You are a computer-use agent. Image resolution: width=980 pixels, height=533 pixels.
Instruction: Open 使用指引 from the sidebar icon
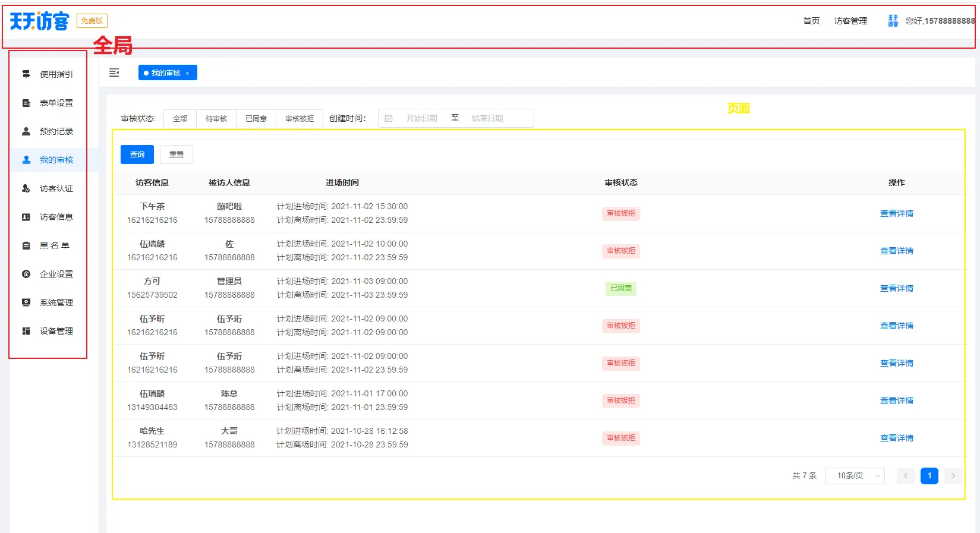(26, 74)
